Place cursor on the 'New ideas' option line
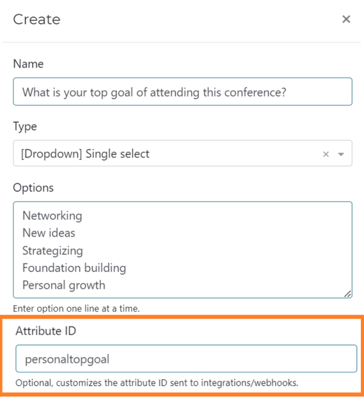 (x=49, y=233)
